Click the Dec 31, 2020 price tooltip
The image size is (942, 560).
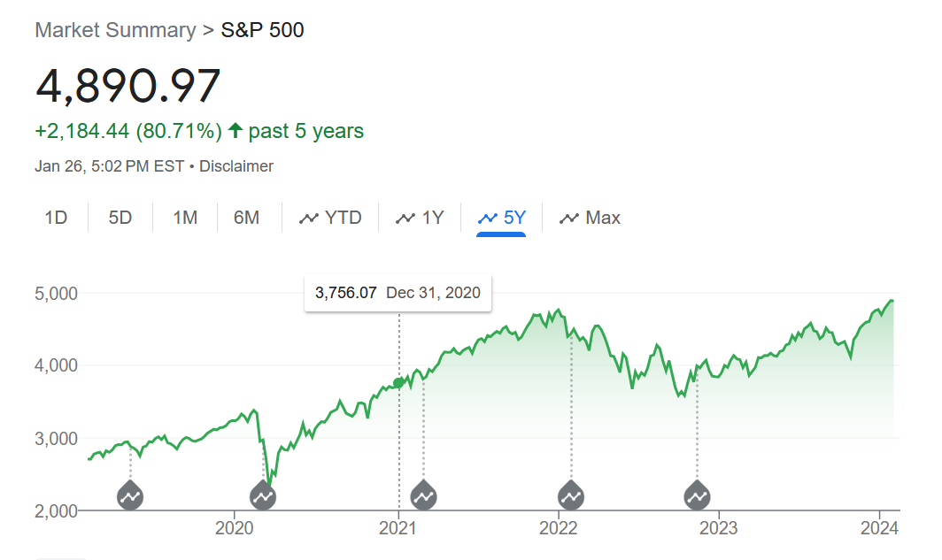click(x=397, y=292)
